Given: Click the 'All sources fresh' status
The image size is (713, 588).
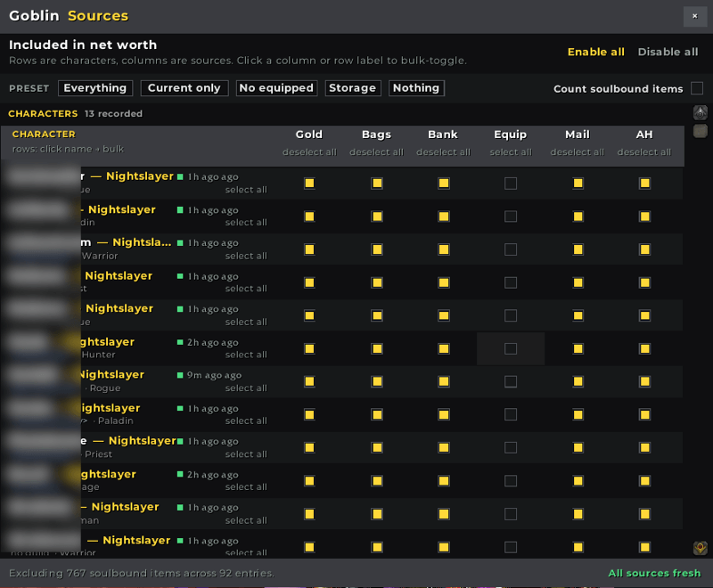Looking at the screenshot, I should coord(654,574).
